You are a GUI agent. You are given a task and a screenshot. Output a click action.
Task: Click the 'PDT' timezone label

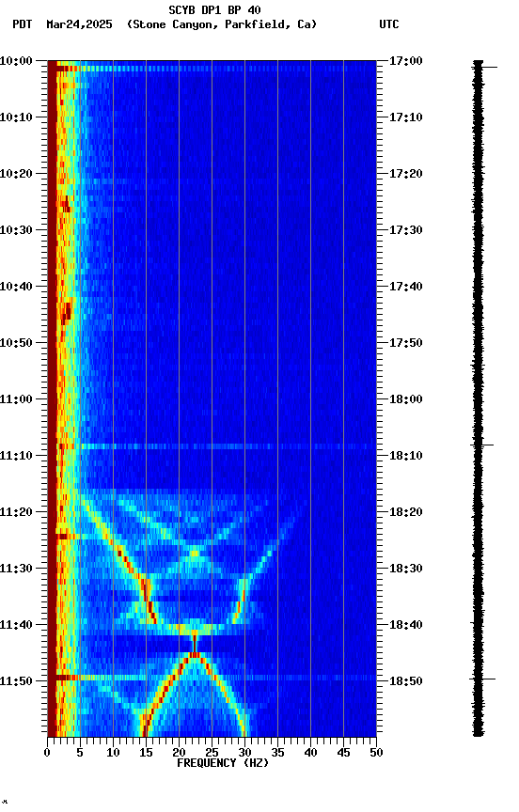click(x=23, y=24)
